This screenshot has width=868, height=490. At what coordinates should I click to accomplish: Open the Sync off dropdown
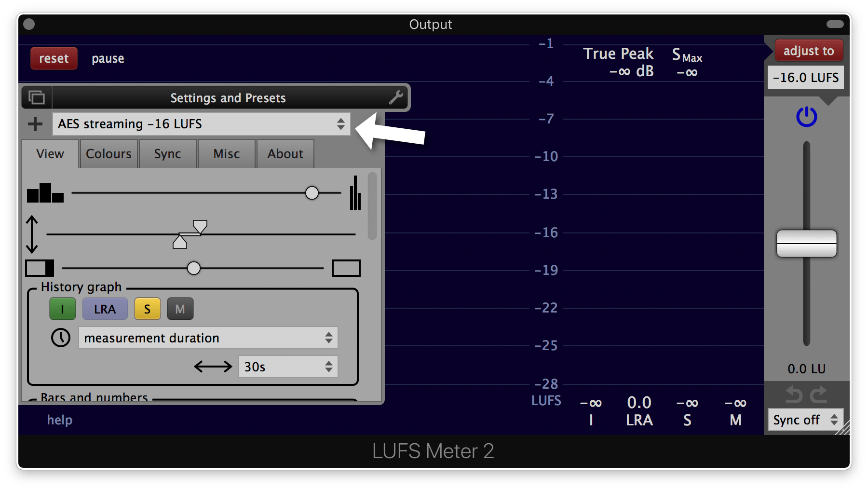805,420
